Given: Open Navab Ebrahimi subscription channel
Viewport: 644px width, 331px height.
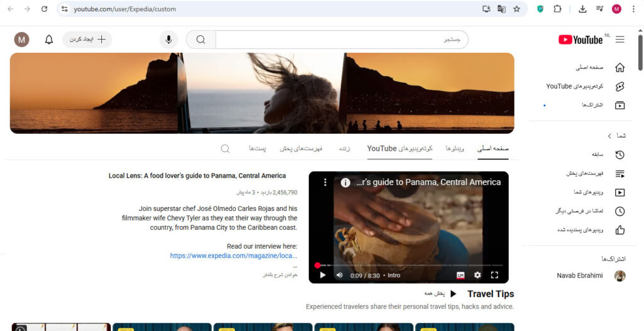Looking at the screenshot, I should pyautogui.click(x=591, y=276).
